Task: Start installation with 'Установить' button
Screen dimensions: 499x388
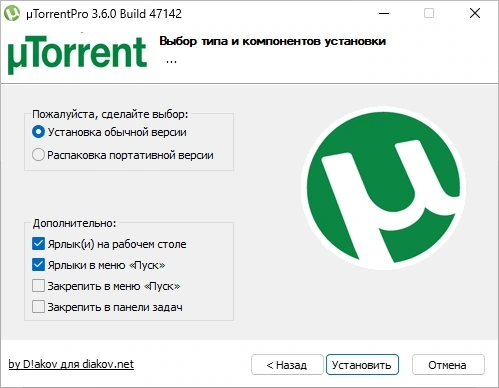Action: click(362, 365)
